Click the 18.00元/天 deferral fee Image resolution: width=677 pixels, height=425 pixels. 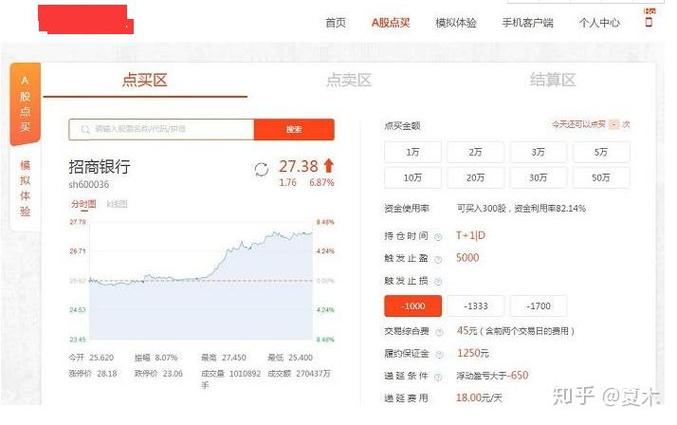point(479,398)
